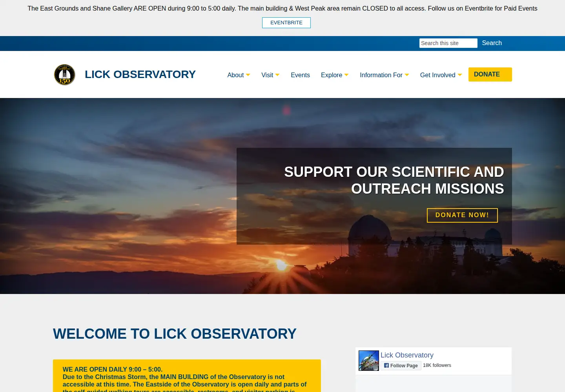This screenshot has height=392, width=565.
Task: Click the EVENTBRITE button in banner
Action: 286,23
